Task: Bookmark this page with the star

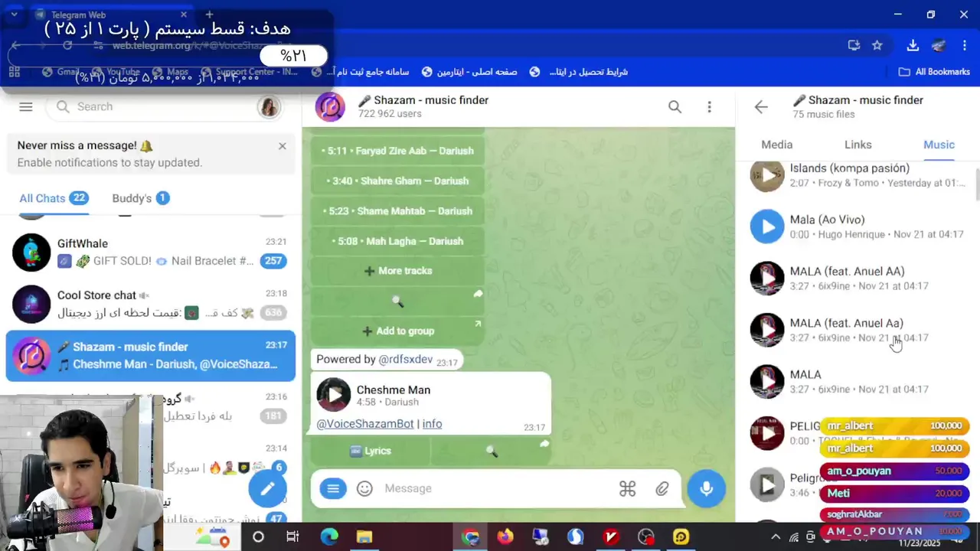Action: point(877,45)
